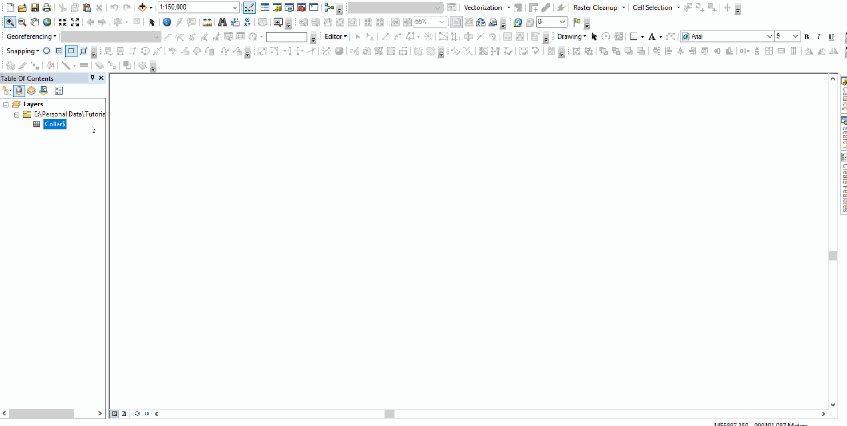Click the vertical scrollbar thumb of the map

[x=833, y=255]
